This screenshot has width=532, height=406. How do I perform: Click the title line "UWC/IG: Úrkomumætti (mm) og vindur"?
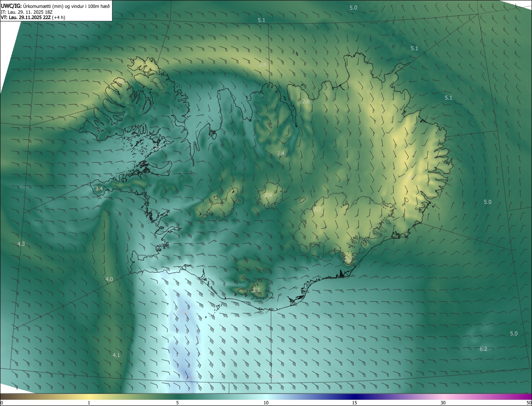pos(55,6)
